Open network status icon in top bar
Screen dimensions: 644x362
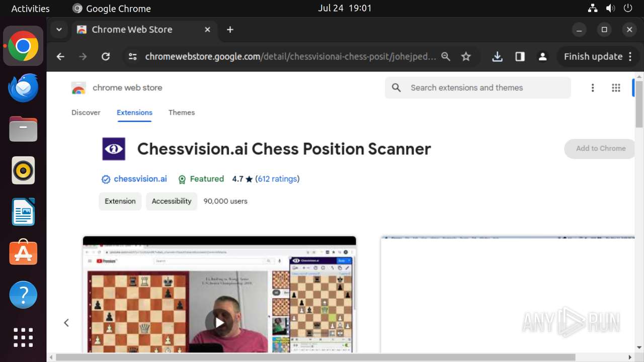(593, 8)
